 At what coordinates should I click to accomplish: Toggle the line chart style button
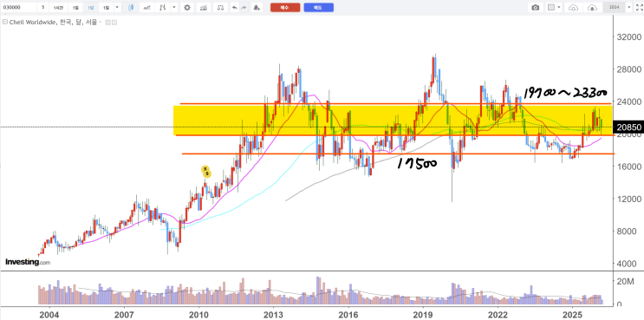click(x=146, y=8)
